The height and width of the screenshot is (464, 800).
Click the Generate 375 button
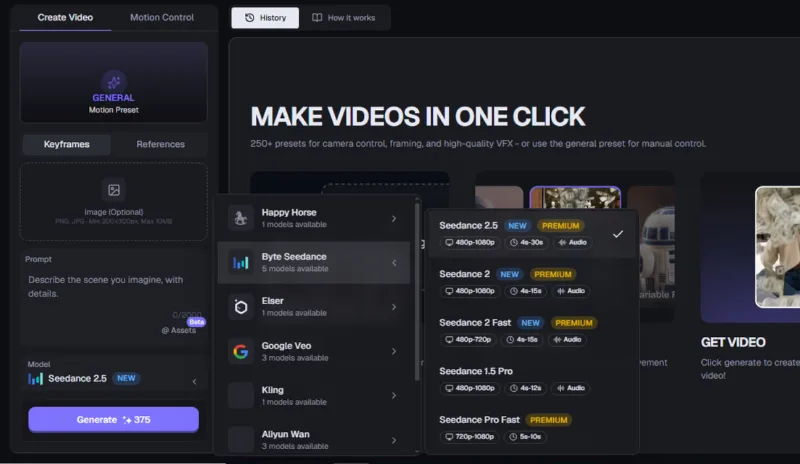114,420
